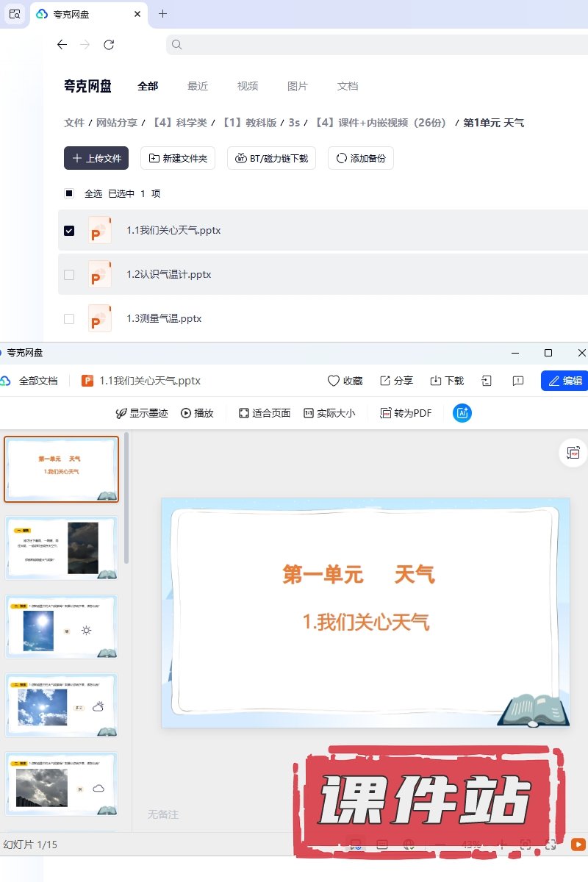The height and width of the screenshot is (882, 588).
Task: Click the AI assistant icon in toolbar
Action: [462, 413]
